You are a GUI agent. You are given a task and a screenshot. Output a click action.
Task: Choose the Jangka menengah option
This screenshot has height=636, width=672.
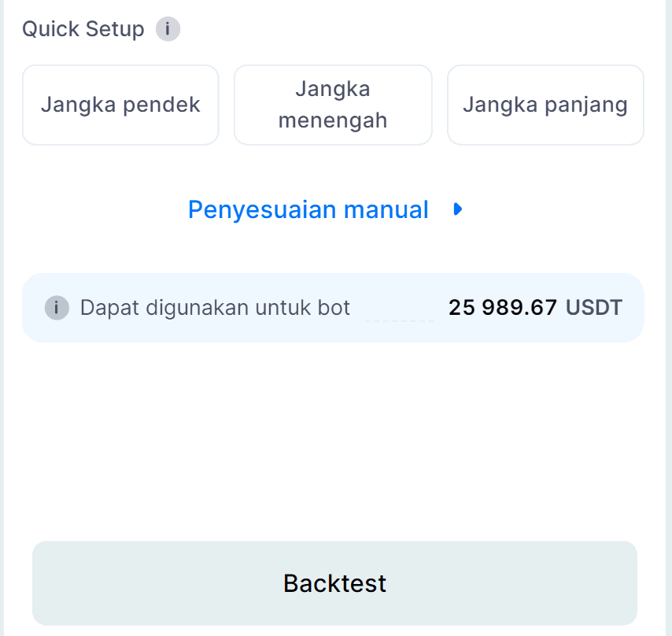coord(333,105)
